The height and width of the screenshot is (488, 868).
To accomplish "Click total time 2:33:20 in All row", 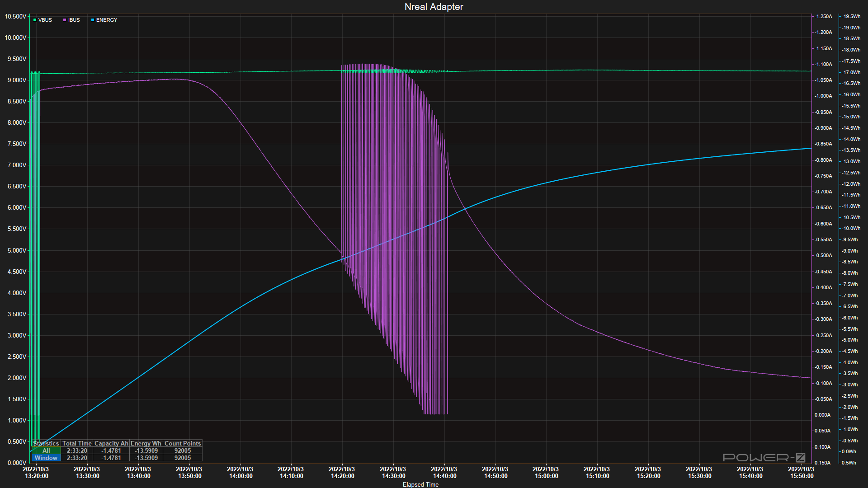I will [77, 451].
